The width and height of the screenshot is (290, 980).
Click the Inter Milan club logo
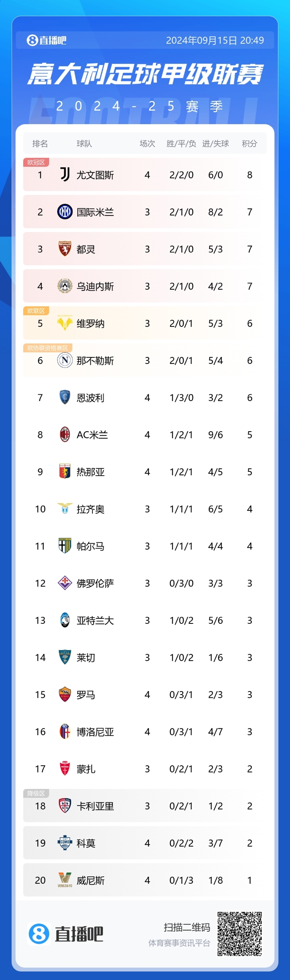pos(65,212)
